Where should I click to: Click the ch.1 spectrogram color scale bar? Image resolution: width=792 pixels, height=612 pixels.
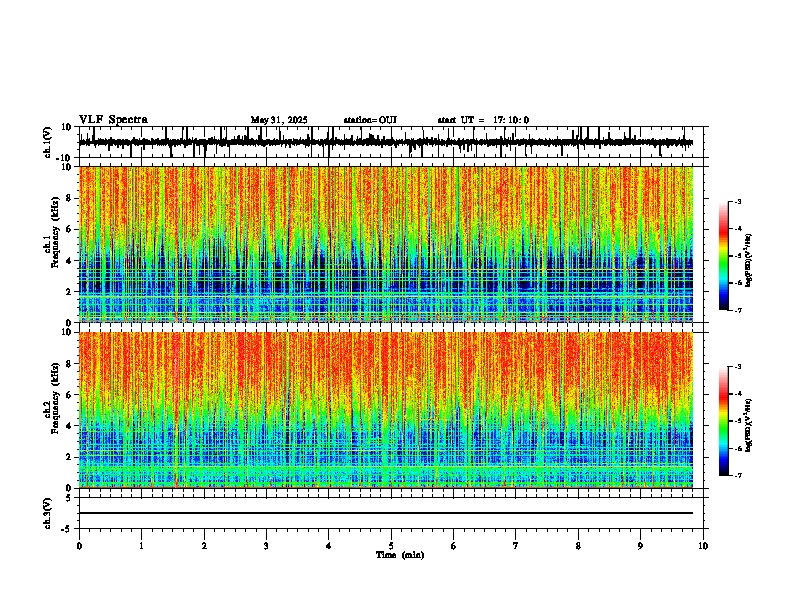point(724,256)
